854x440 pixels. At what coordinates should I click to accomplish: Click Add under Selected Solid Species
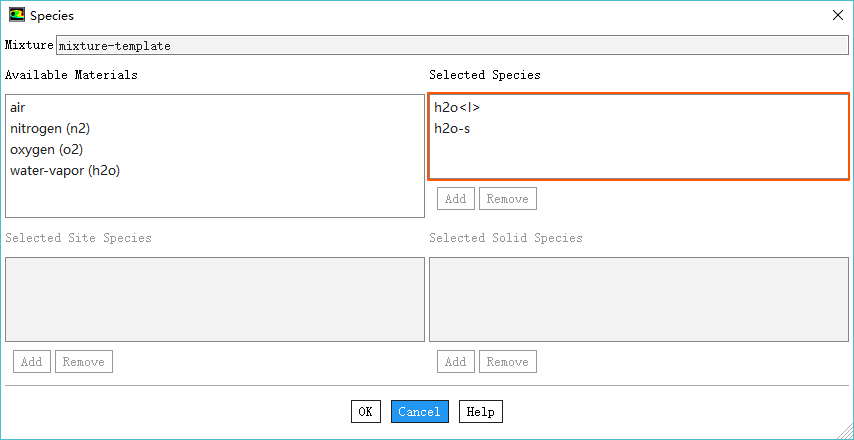click(x=455, y=362)
